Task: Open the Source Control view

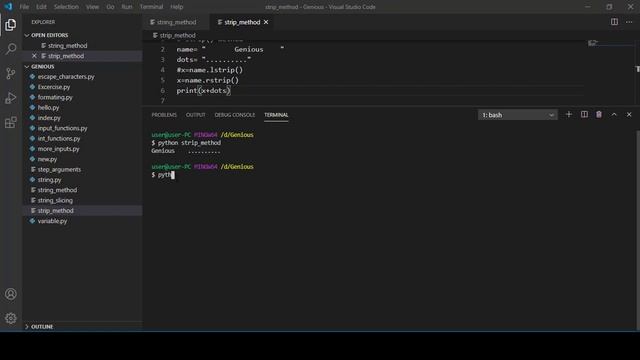Action: pyautogui.click(x=11, y=73)
